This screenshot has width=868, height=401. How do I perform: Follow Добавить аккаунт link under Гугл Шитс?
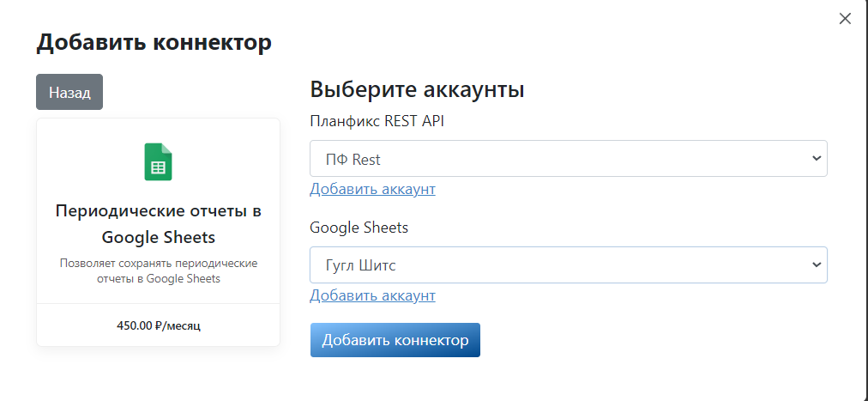372,295
